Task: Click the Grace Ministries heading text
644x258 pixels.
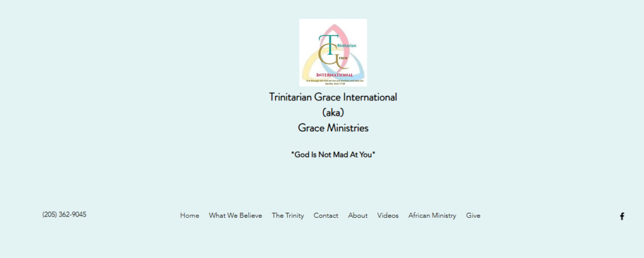Action: pos(333,128)
